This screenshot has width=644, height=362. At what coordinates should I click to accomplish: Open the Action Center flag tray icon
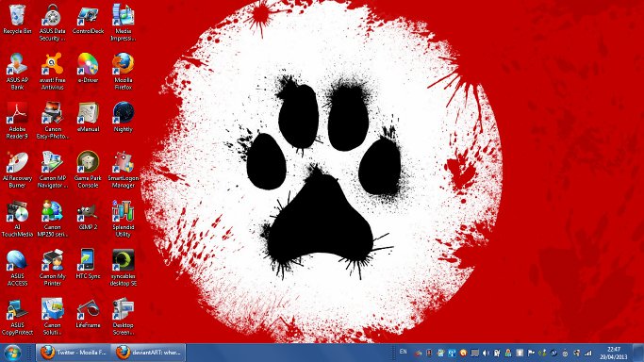531,353
